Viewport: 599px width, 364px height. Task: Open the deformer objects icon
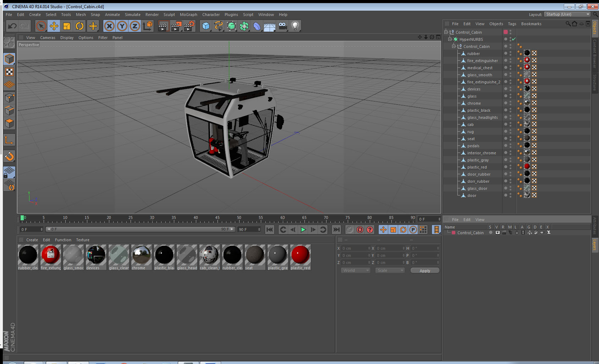[x=257, y=26]
